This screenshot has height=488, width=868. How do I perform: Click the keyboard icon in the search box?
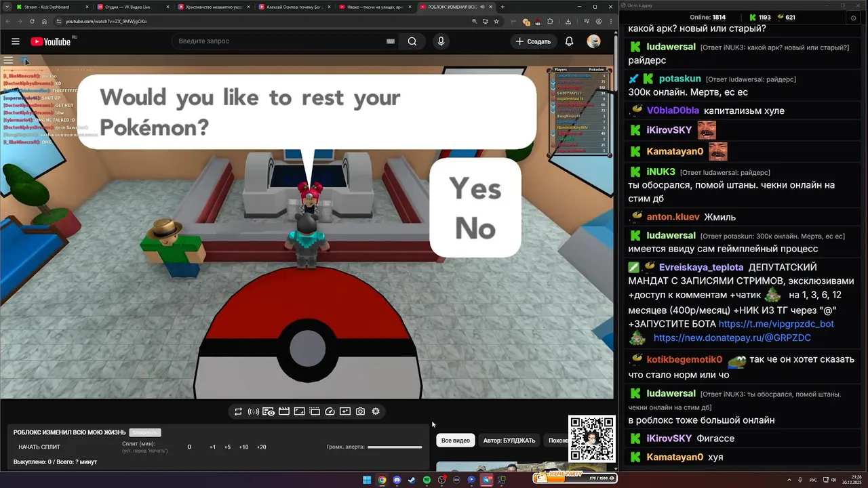click(391, 41)
